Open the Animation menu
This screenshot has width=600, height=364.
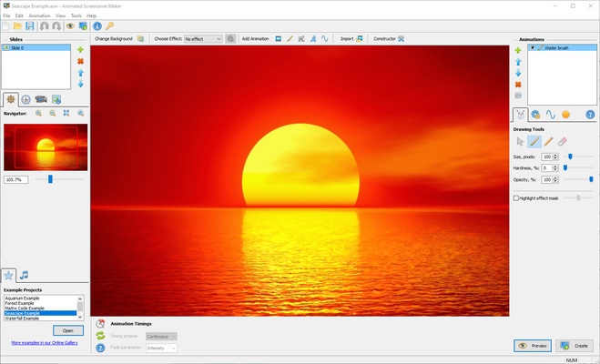(39, 15)
